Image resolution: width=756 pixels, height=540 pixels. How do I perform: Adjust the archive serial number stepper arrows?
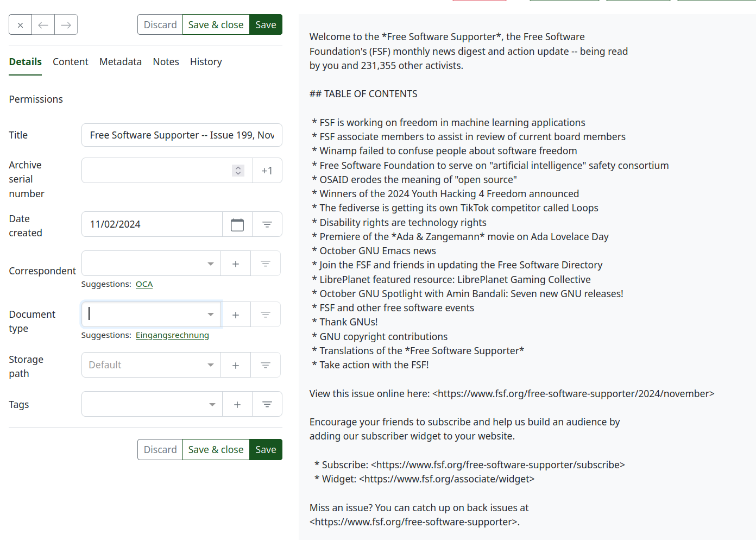click(x=238, y=171)
